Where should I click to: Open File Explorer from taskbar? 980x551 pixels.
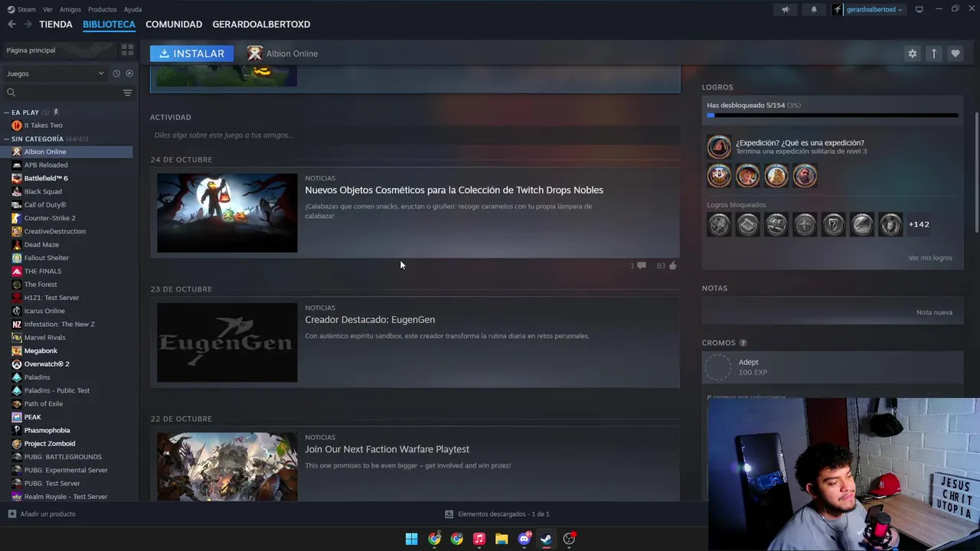501,539
